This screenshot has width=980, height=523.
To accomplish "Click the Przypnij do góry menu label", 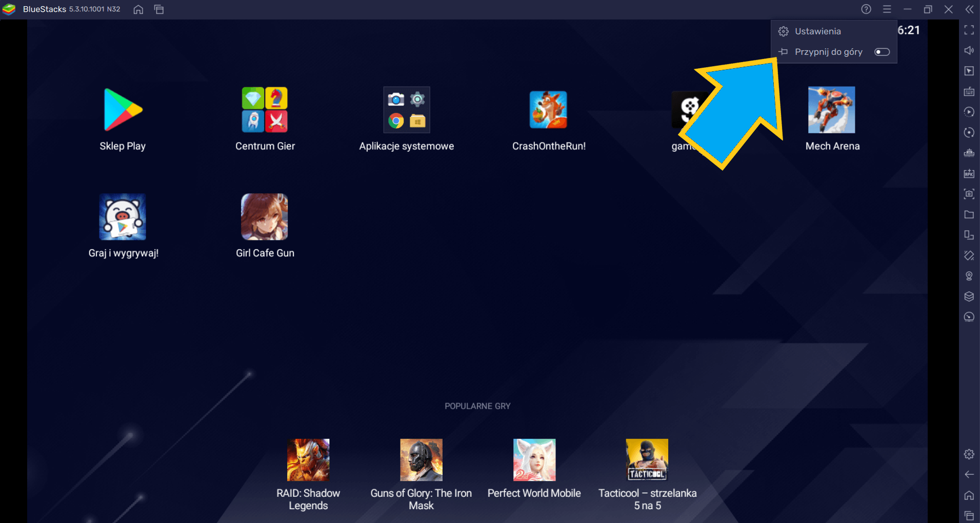I will coord(828,52).
